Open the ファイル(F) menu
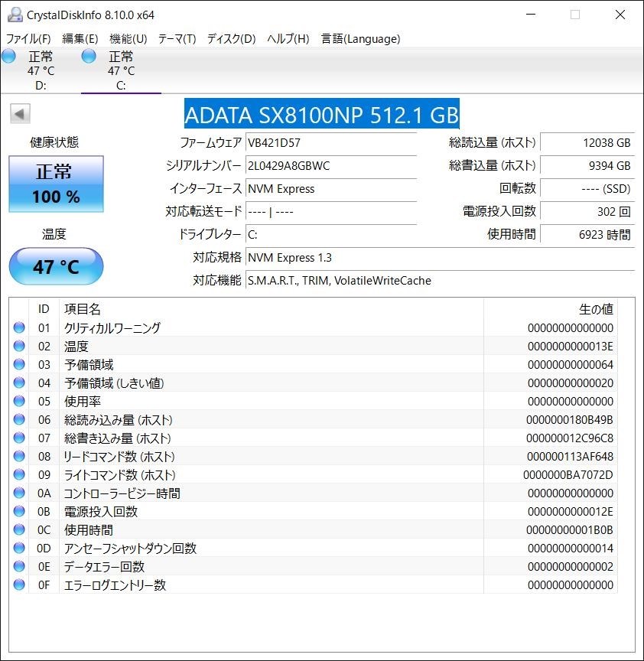Screen dimensions: 644x661 click(x=28, y=39)
